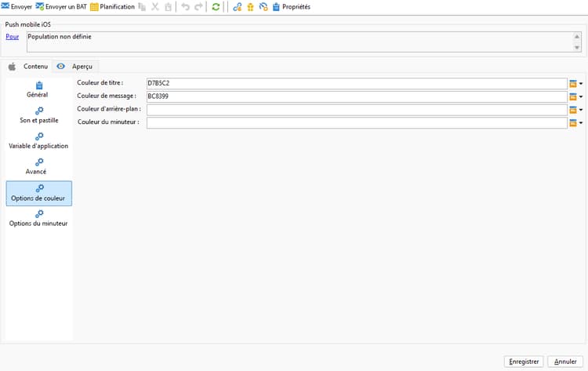Click the paste clipboard icon in toolbar

point(168,7)
